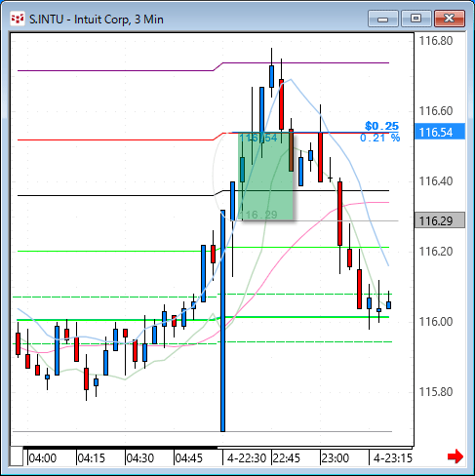Screen dimensions: 475x476
Task: Click the 0.21 % change readout
Action: (379, 138)
